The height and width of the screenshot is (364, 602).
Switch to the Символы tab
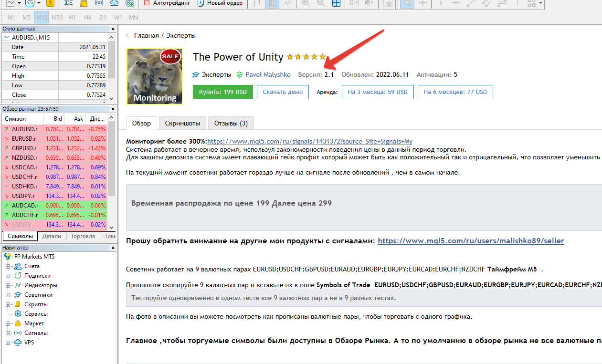point(21,236)
